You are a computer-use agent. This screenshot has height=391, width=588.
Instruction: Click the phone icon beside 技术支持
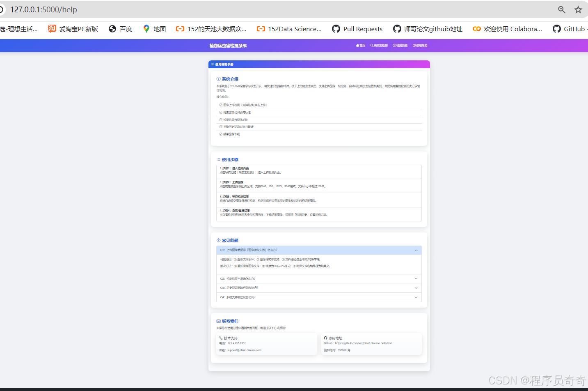pyautogui.click(x=221, y=338)
